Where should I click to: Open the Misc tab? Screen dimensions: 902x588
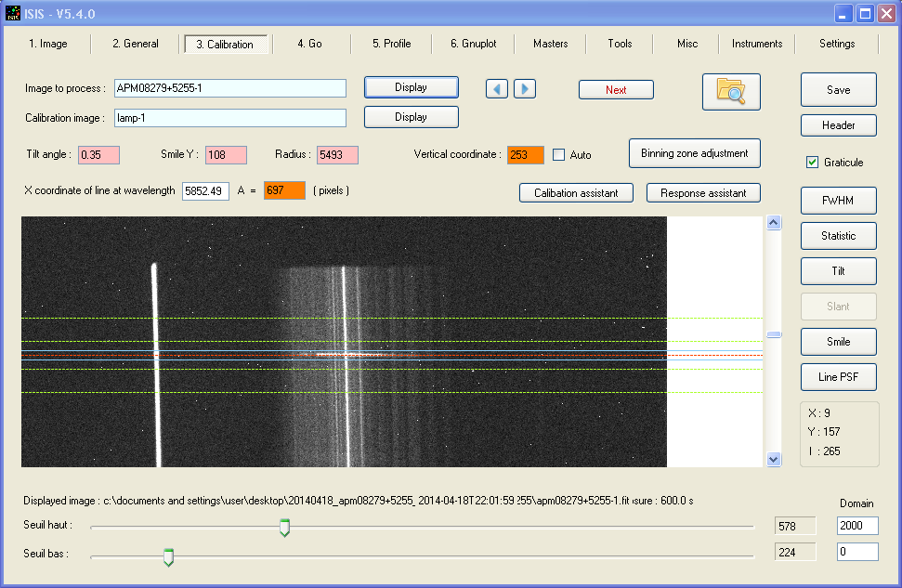coord(687,44)
